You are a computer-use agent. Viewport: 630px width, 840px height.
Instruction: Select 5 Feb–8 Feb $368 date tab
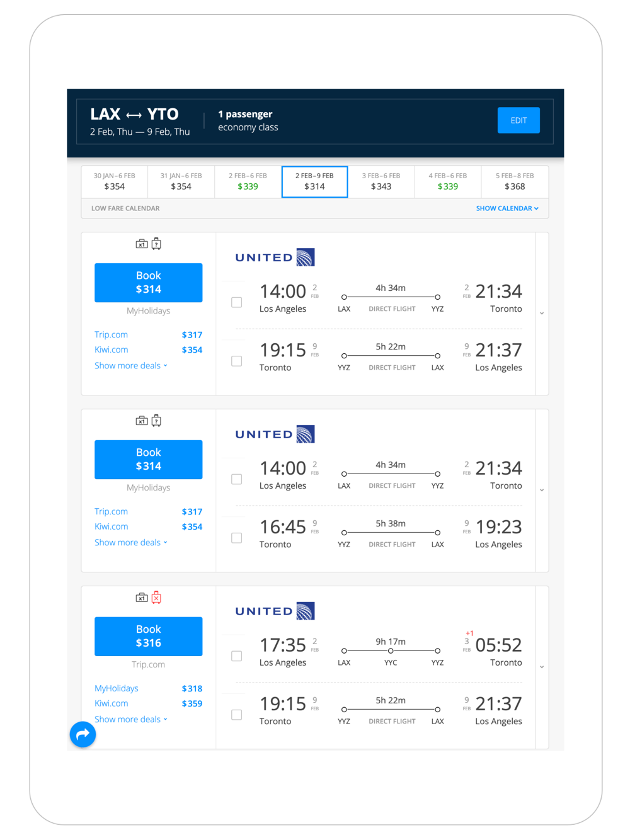pos(515,182)
